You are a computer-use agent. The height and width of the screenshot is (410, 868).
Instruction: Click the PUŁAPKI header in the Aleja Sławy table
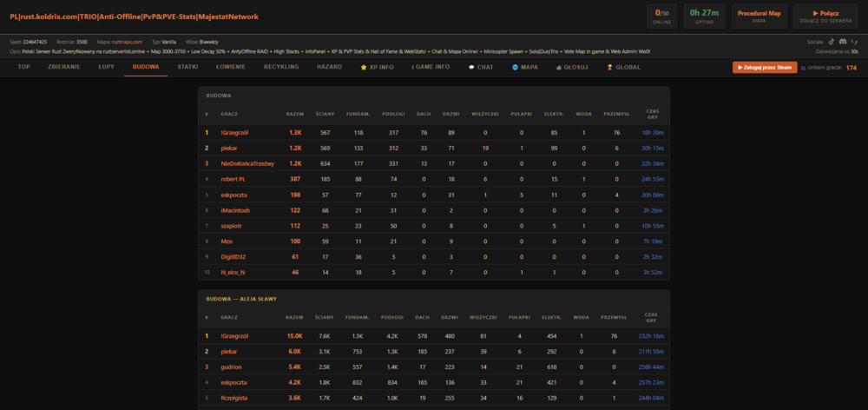click(521, 317)
